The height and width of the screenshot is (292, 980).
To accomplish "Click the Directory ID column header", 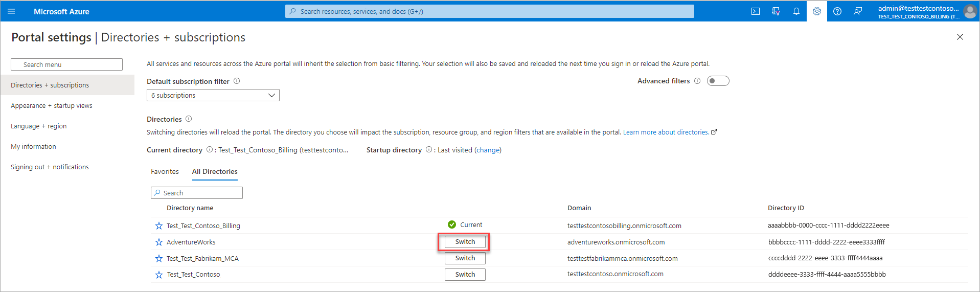I will tap(786, 208).
